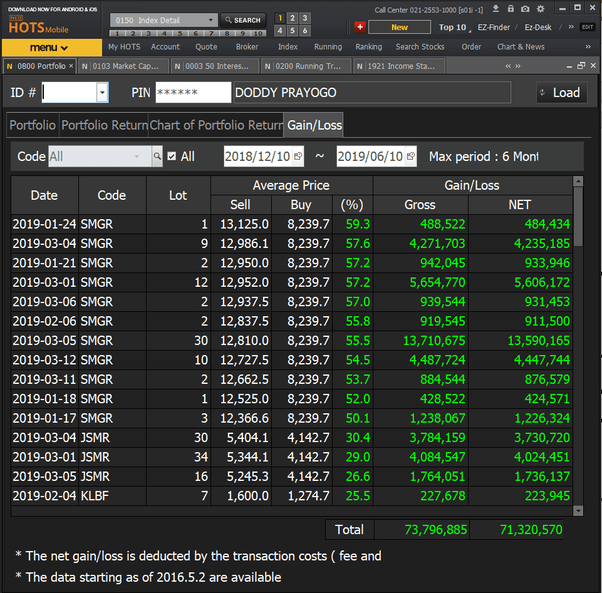Open the Chart & News menu
The image size is (602, 593).
(x=521, y=47)
